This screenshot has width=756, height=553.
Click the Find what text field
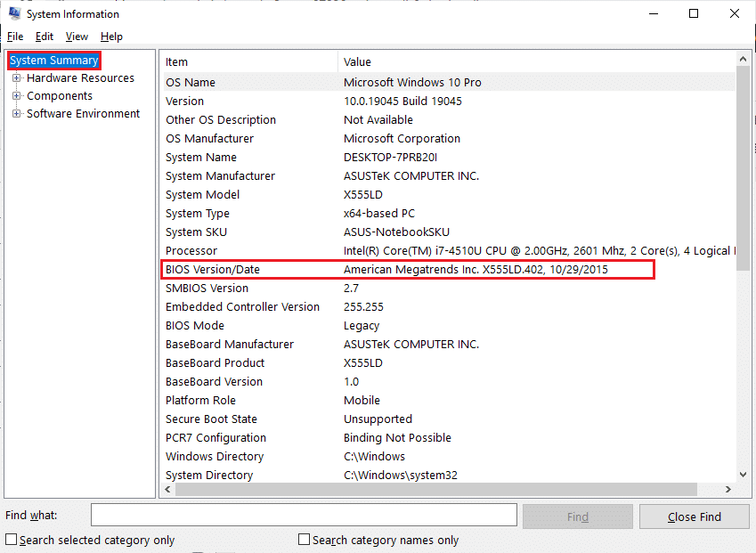click(304, 515)
